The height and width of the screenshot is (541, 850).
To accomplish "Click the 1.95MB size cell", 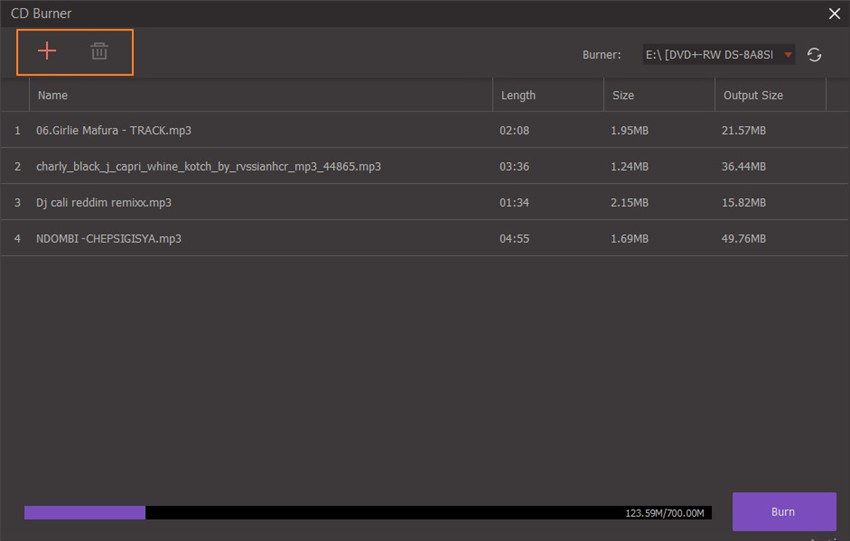I will point(629,131).
